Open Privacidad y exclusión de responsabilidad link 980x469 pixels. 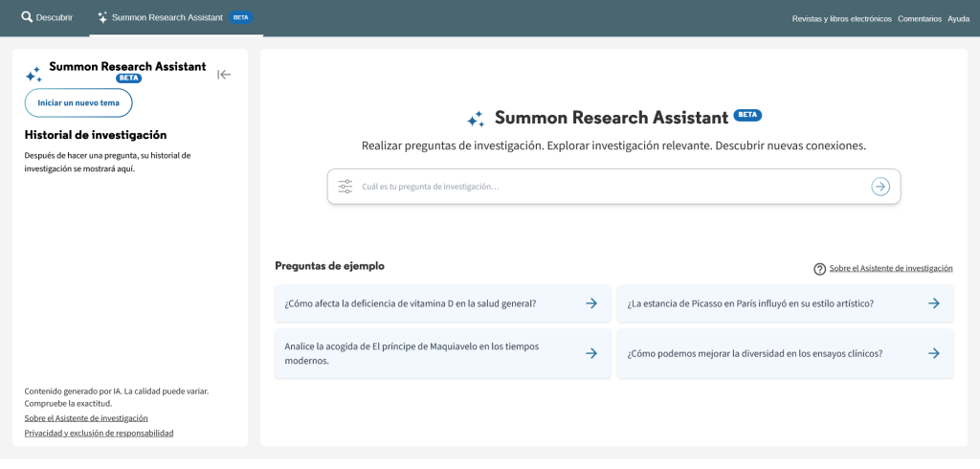tap(99, 433)
